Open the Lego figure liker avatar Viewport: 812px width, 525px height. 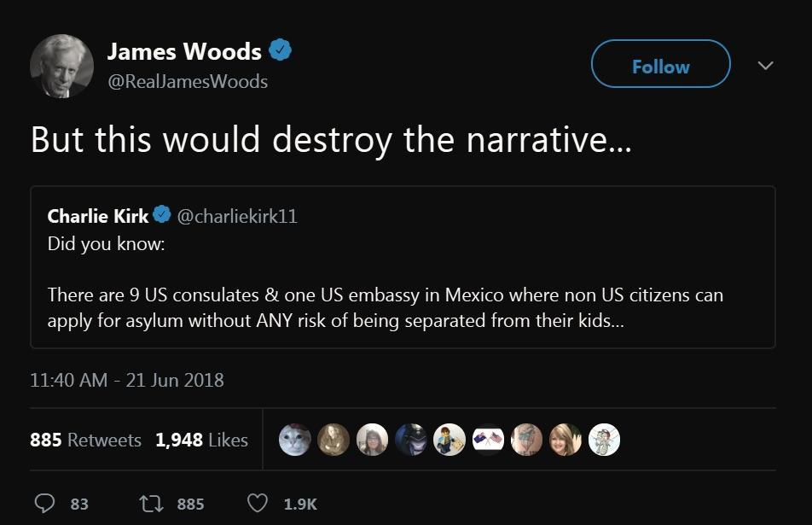(449, 440)
